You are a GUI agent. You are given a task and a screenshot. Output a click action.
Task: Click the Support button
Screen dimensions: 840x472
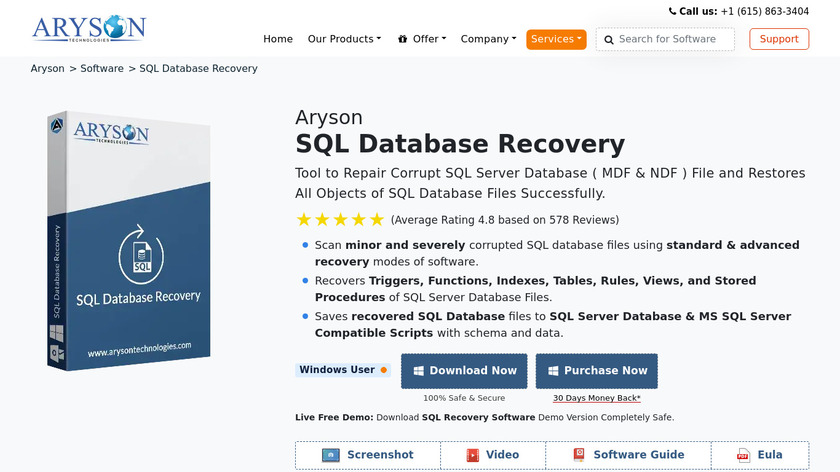coord(779,39)
